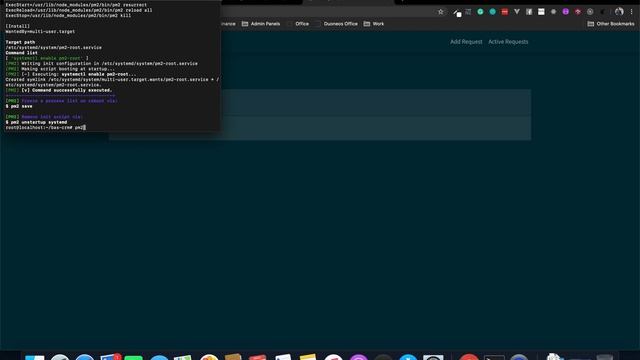Open the Other Bookmarks folder
Screen dimensions: 640x360
tap(611, 24)
